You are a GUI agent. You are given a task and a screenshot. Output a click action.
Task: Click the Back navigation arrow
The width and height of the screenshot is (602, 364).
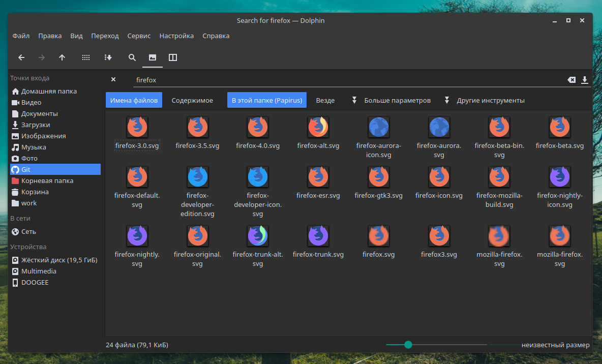click(x=21, y=57)
